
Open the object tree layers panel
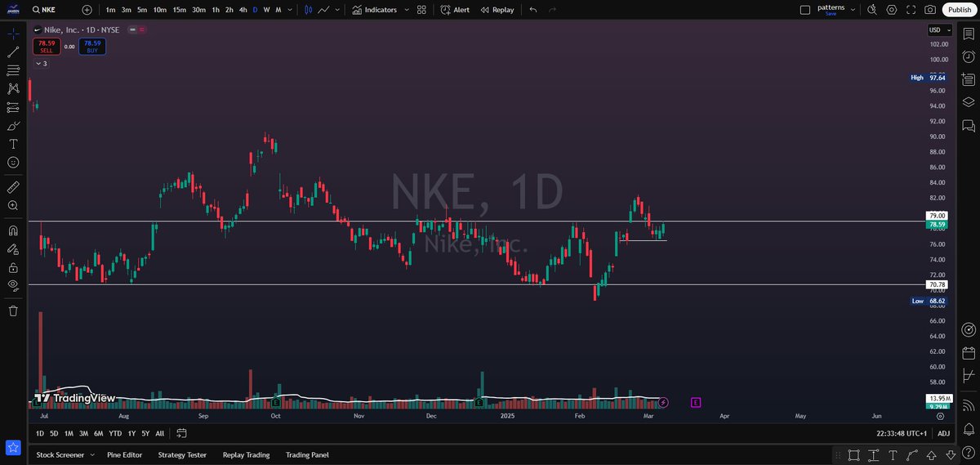pos(969,102)
